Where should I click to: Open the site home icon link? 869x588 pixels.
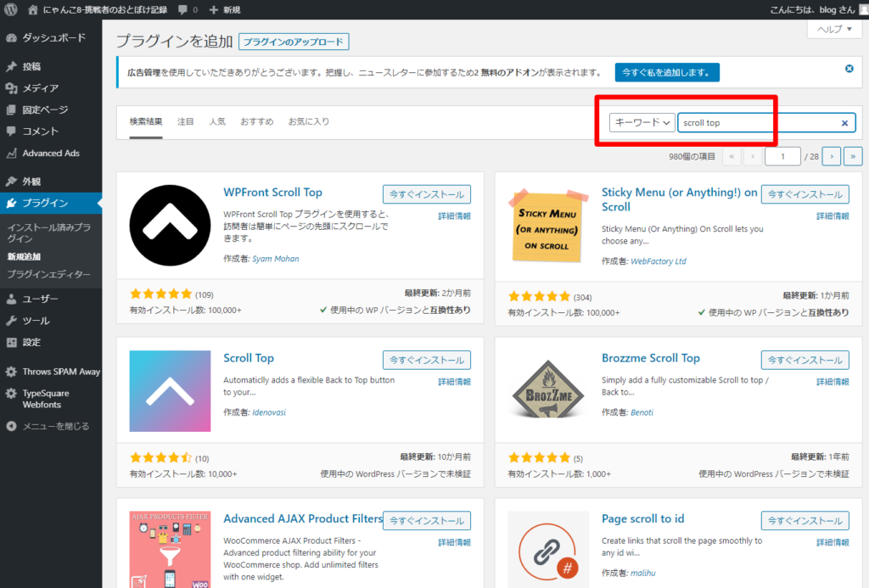tap(33, 9)
